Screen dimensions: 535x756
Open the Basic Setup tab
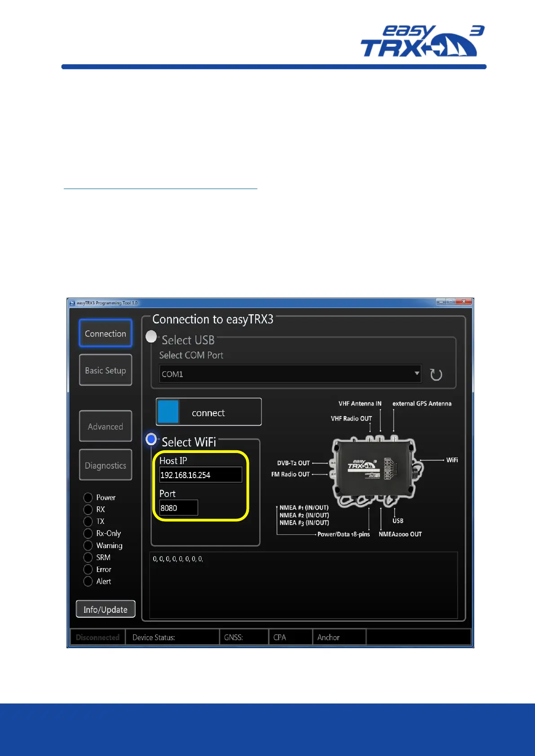click(x=106, y=370)
